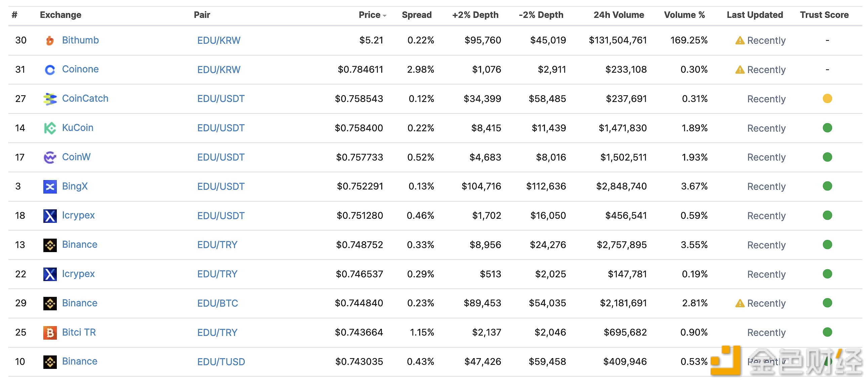Screen dimensions: 868x381
Task: Click the $5.21 price value
Action: [371, 40]
